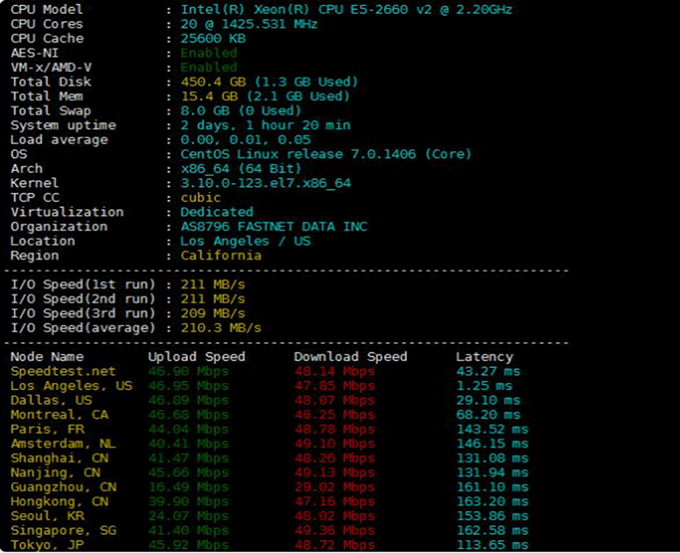Click the System uptime value
Viewport: 680px width, 553px height.
pyautogui.click(x=265, y=125)
